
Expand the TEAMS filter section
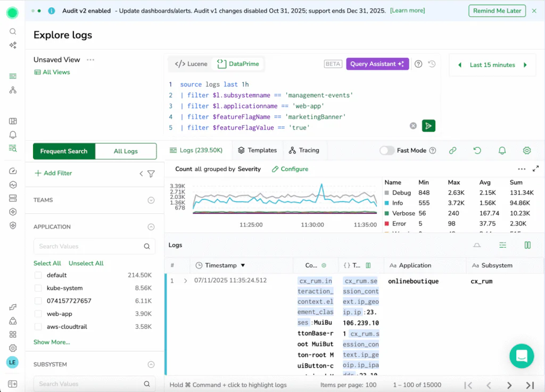coord(151,201)
